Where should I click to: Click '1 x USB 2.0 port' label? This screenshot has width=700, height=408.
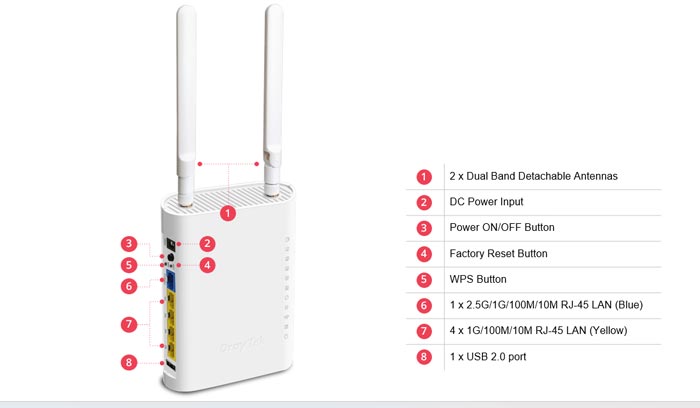coord(488,357)
